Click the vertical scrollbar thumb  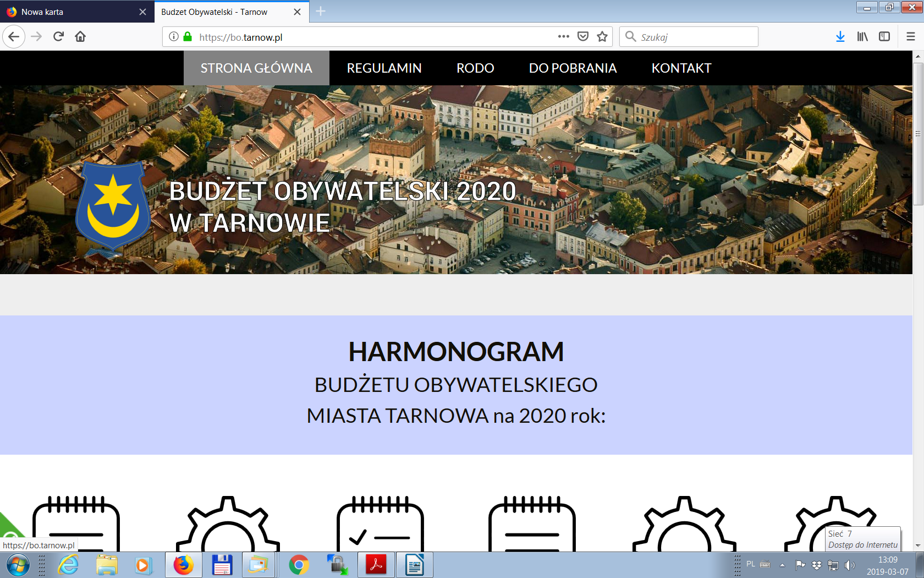[918, 134]
